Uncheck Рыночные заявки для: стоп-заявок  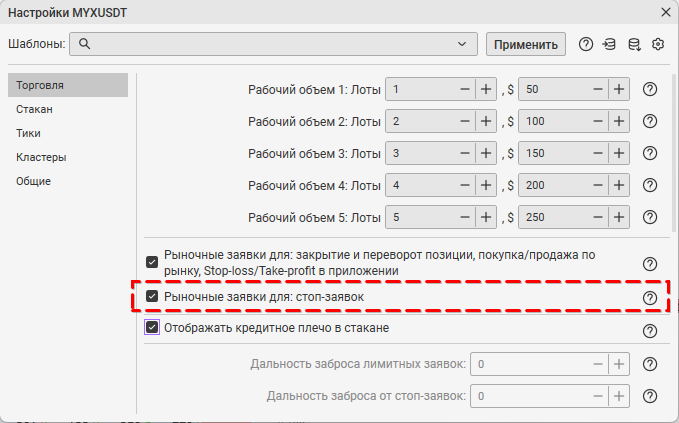152,297
